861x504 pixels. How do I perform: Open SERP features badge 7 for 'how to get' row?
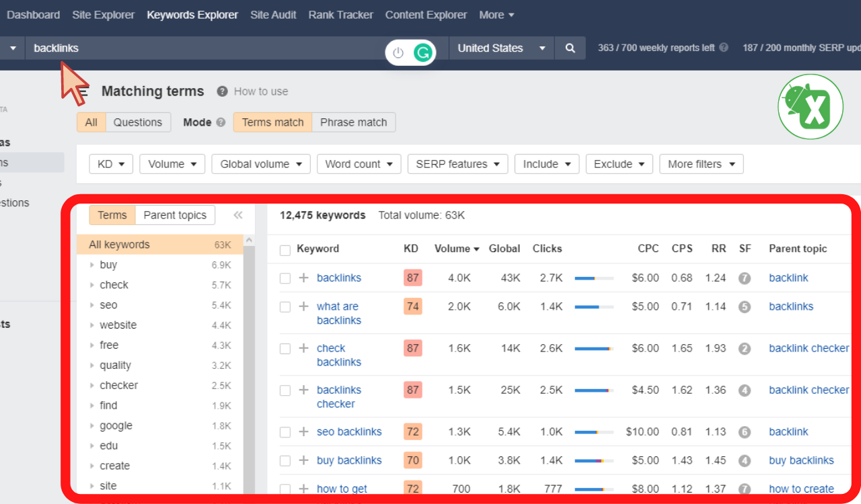pyautogui.click(x=744, y=489)
